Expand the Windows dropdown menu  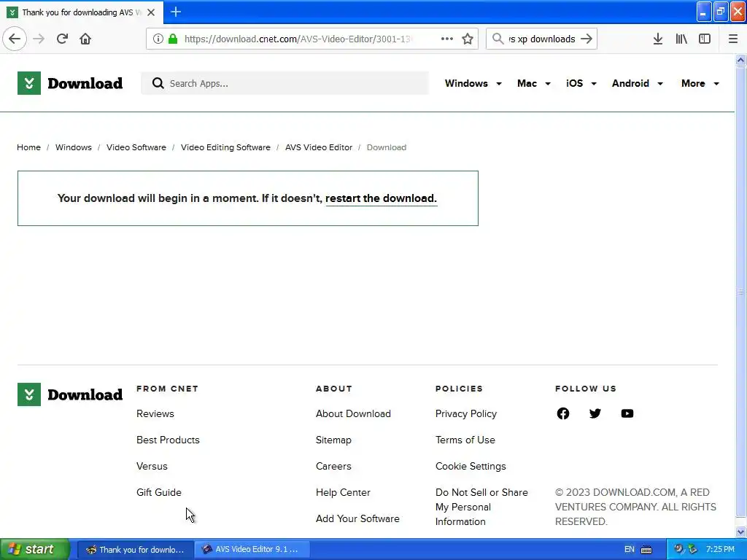pos(473,83)
